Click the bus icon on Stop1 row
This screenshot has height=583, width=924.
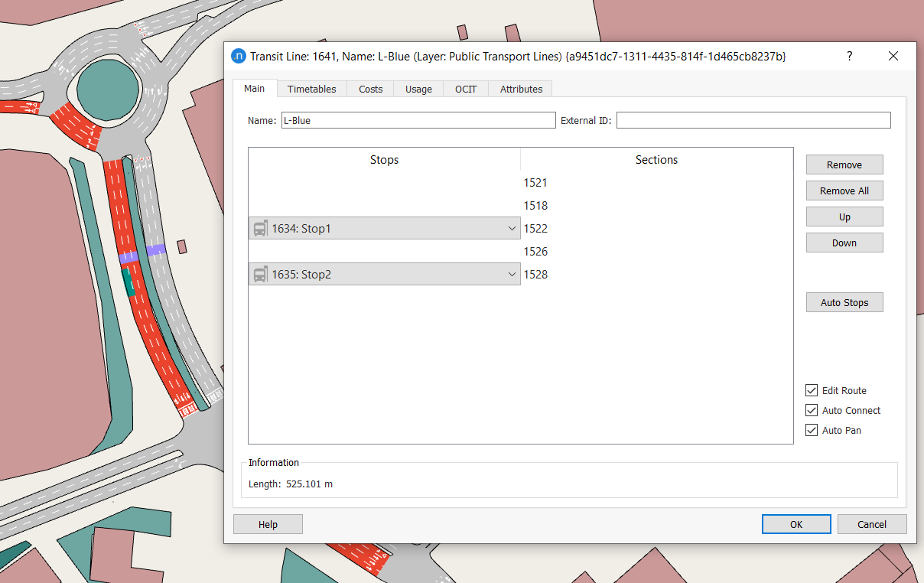pos(260,228)
